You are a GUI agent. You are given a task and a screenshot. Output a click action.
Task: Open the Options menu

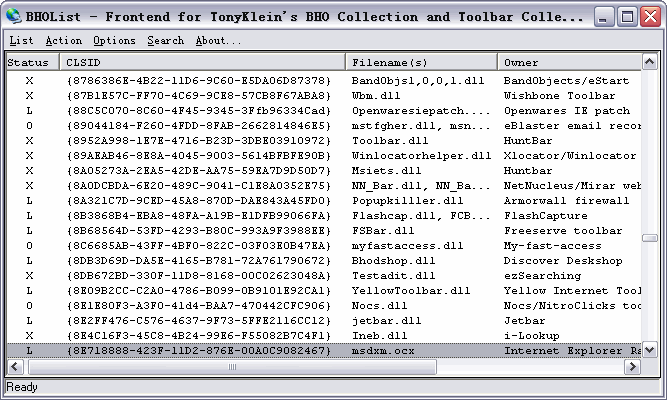[114, 40]
